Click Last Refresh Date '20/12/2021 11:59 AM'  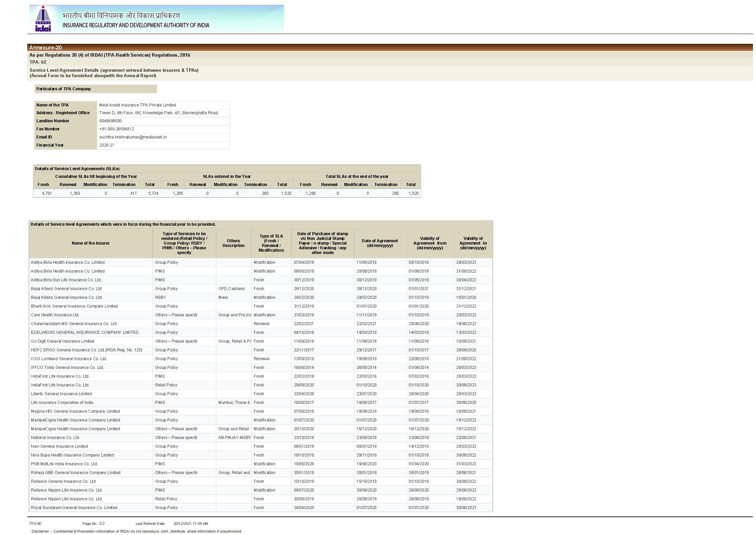(191, 524)
